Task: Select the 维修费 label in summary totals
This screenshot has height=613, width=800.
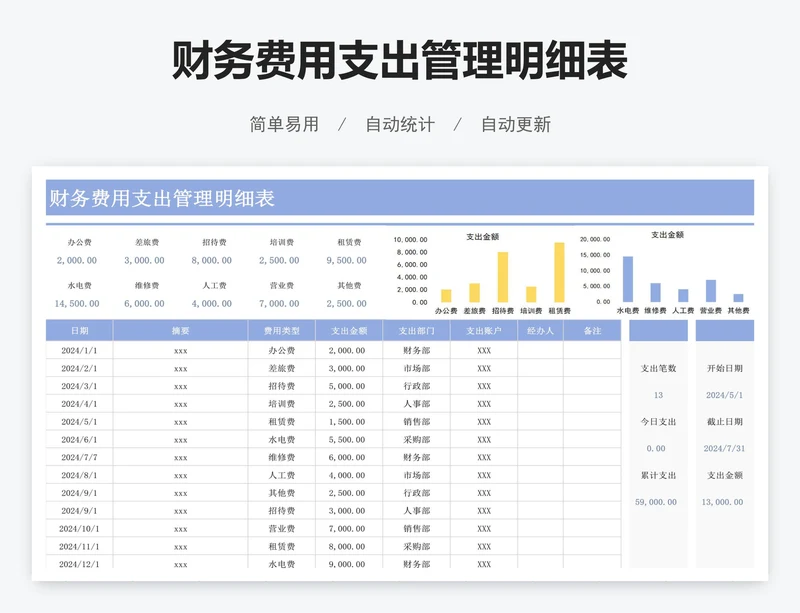Action: pyautogui.click(x=147, y=285)
